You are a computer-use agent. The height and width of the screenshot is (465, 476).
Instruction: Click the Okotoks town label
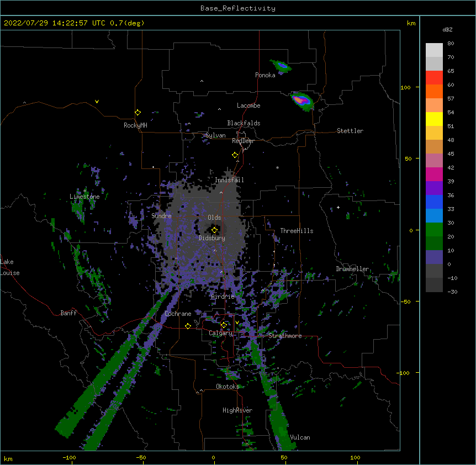click(228, 387)
